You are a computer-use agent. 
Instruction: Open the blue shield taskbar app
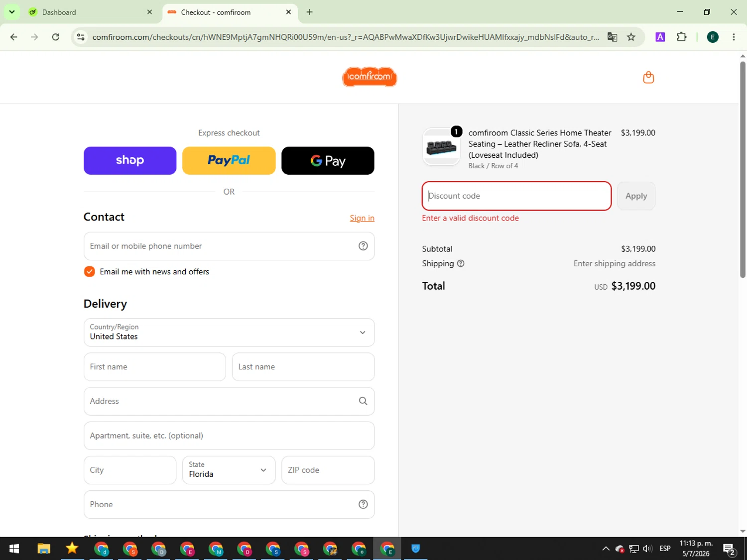pos(416,549)
